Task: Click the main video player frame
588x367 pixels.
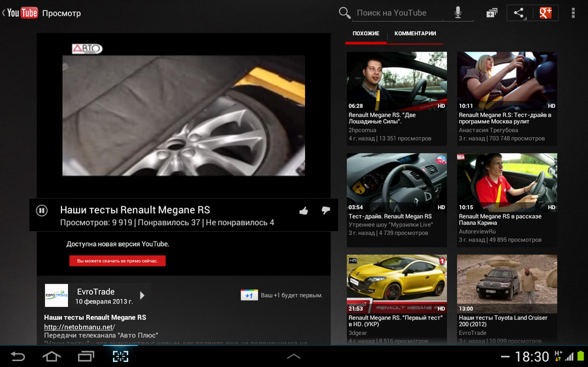Action: tap(184, 116)
